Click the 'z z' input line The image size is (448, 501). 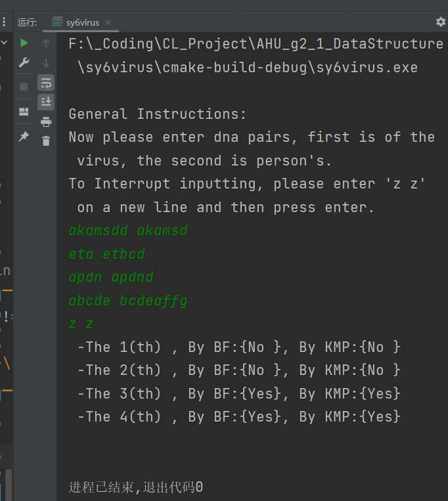(81, 324)
